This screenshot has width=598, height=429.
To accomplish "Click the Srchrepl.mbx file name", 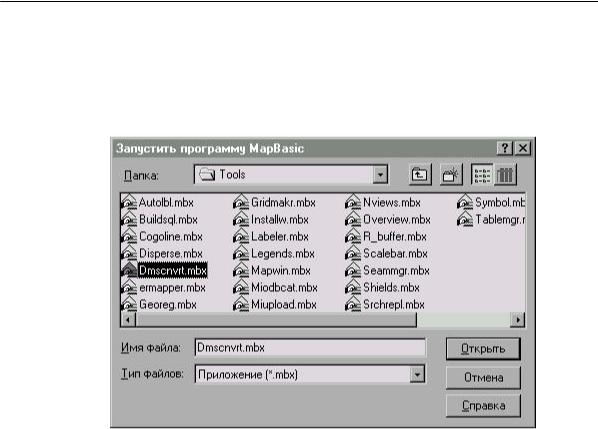I will pos(394,305).
